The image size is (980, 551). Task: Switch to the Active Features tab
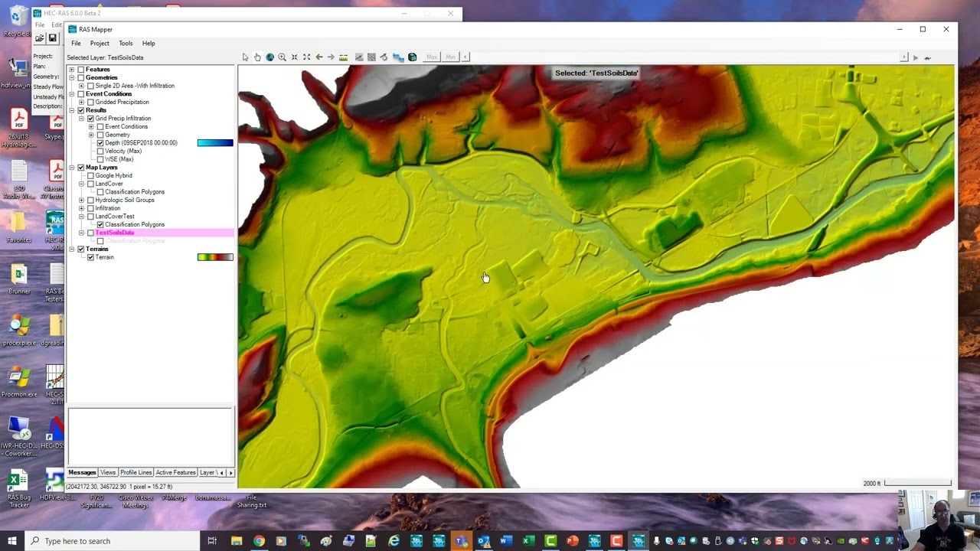pos(176,473)
